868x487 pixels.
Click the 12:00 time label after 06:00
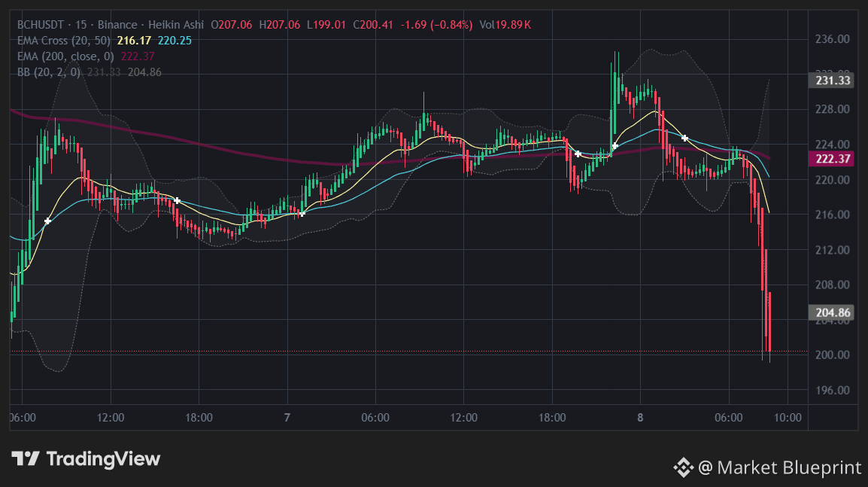[110, 418]
